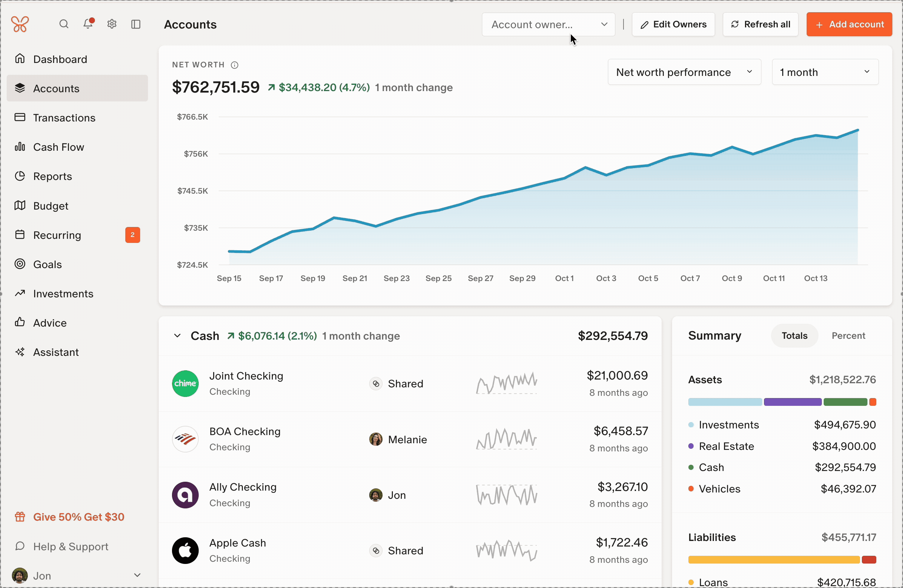Change the 1 month time range dropdown

pos(825,72)
